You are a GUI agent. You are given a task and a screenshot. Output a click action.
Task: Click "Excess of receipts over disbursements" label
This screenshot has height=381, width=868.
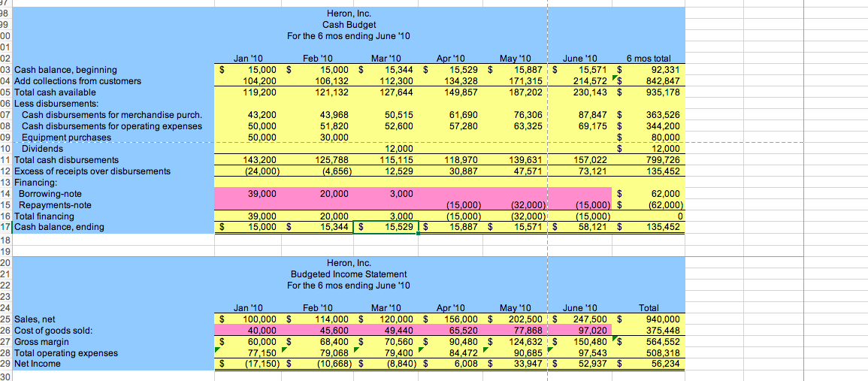pos(92,171)
